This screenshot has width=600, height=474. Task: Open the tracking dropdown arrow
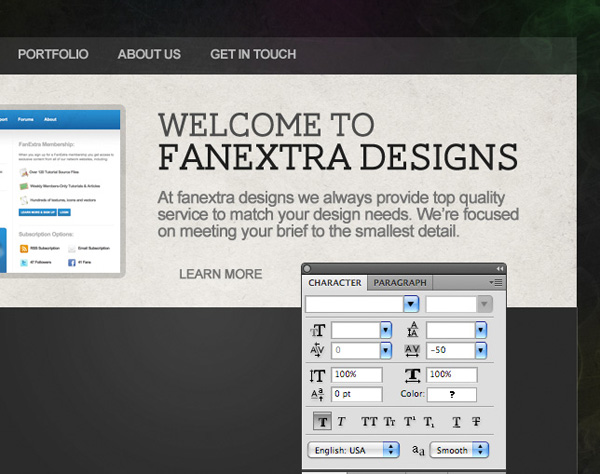point(481,350)
